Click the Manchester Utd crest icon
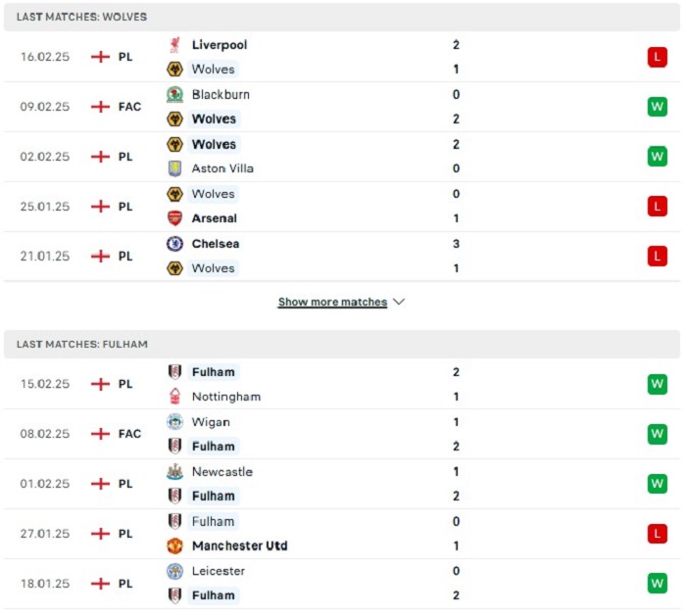686x616 pixels. pyautogui.click(x=175, y=545)
